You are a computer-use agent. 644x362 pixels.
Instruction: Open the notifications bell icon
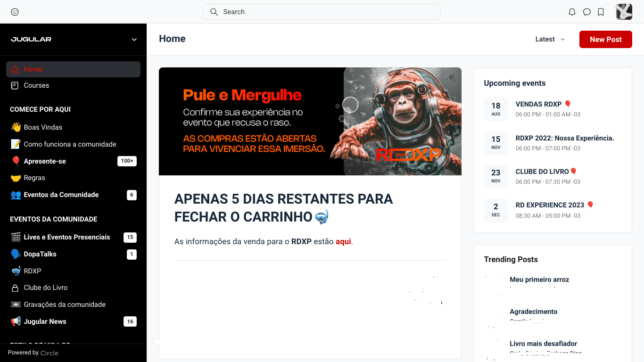pyautogui.click(x=572, y=12)
